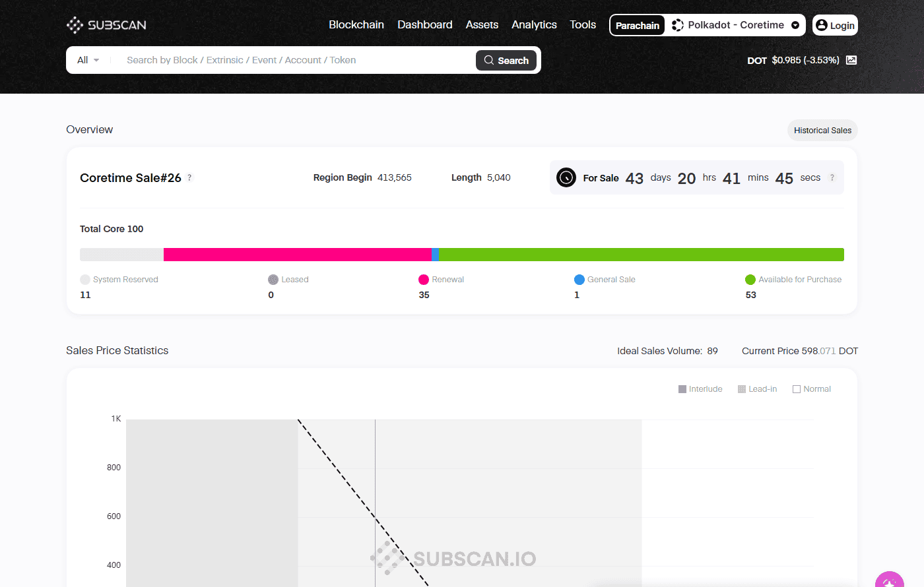This screenshot has width=924, height=587.
Task: Click the Login user button
Action: 835,25
